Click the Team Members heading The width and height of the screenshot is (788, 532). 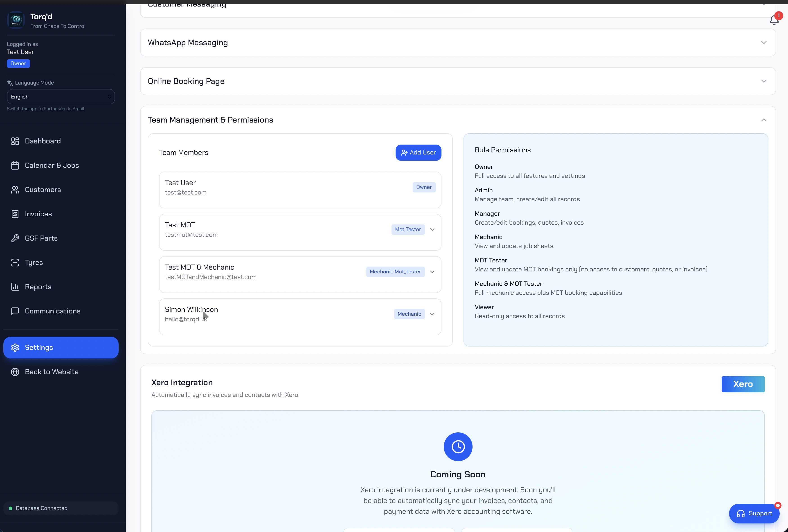pos(184,153)
